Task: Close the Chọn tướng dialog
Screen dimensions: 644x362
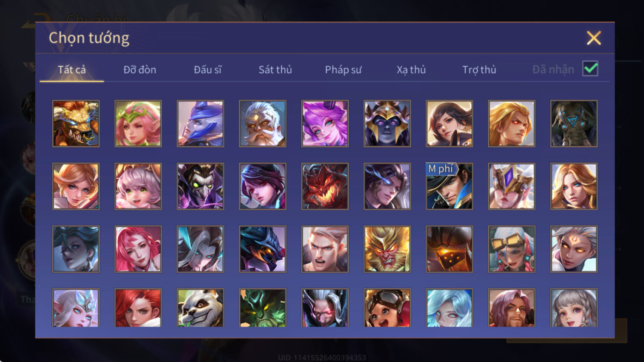Action: pos(594,38)
